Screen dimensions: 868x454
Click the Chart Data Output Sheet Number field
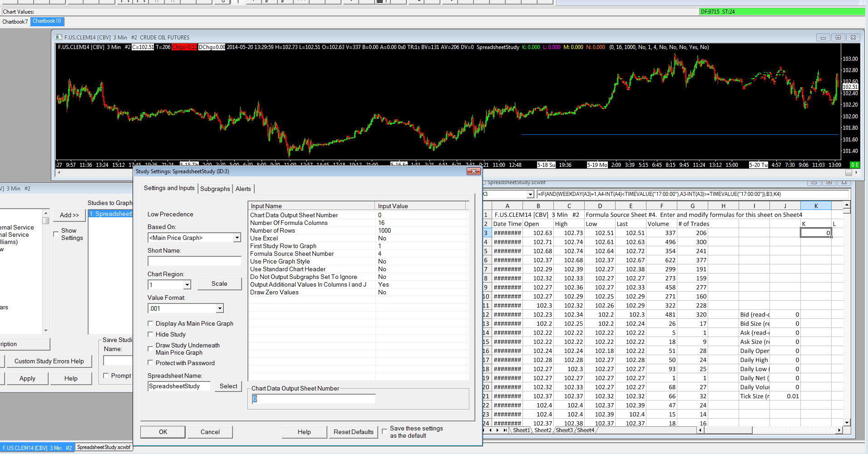coord(313,399)
